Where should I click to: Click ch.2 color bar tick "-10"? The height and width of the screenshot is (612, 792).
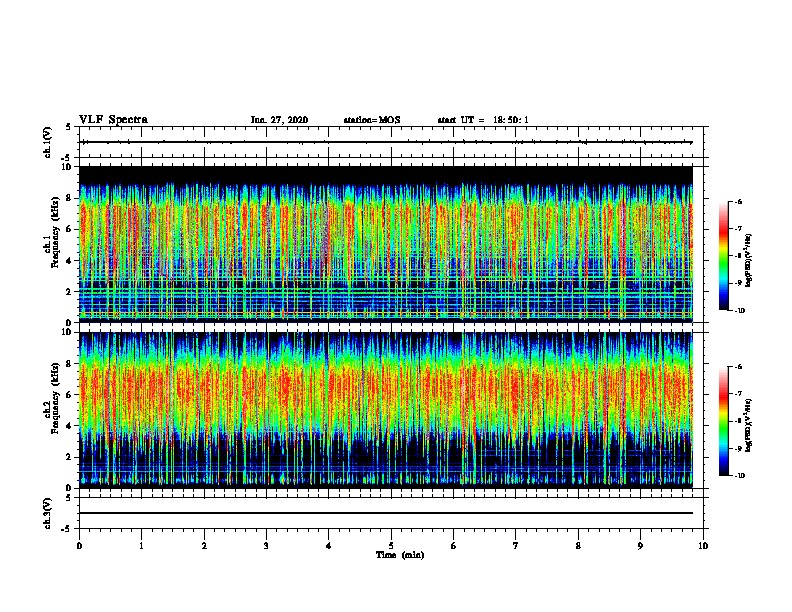[739, 476]
